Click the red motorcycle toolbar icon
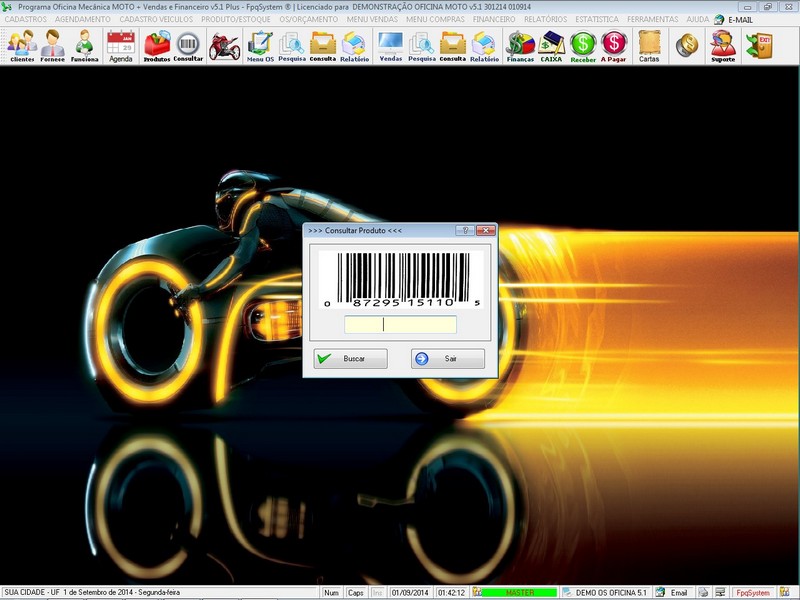Image resolution: width=800 pixels, height=600 pixels. tap(224, 46)
